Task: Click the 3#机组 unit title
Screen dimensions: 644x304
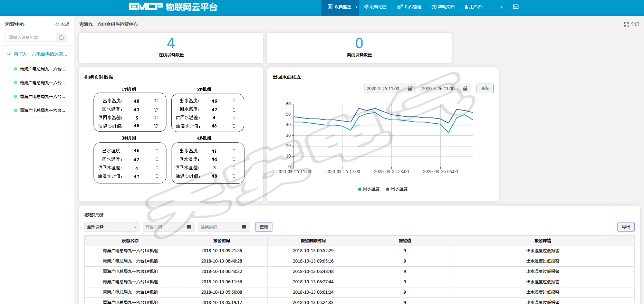Action: pyautogui.click(x=129, y=138)
